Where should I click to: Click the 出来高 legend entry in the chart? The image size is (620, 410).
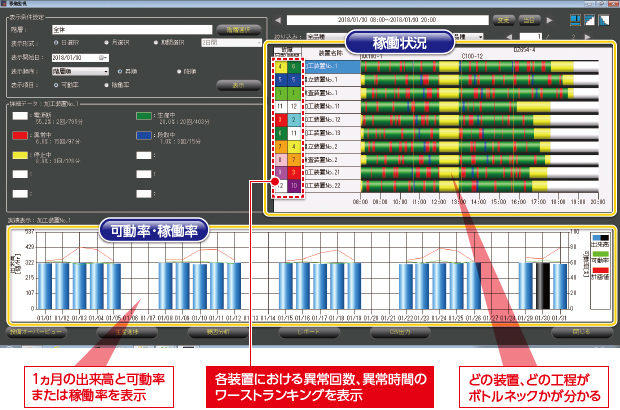[599, 241]
